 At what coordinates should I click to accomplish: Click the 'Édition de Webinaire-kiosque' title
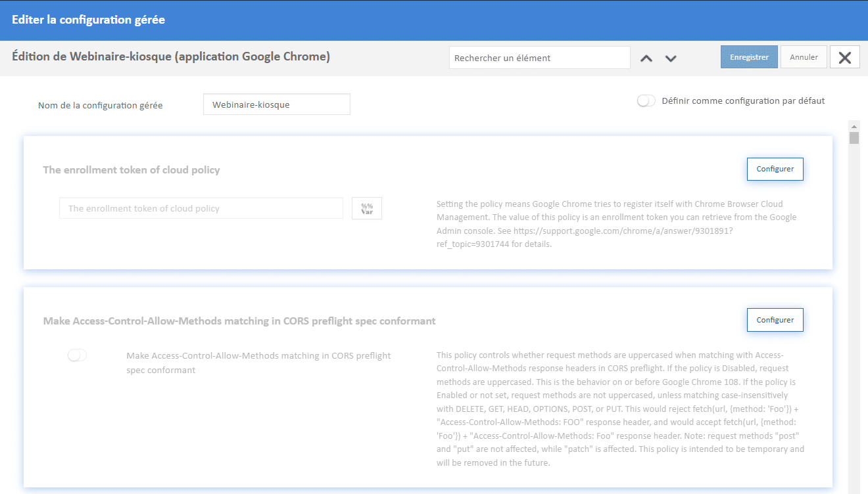click(171, 56)
